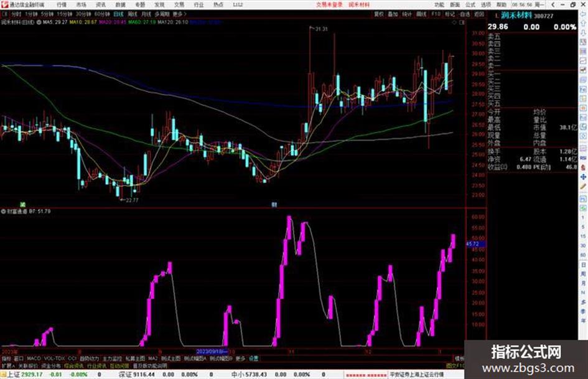Open F10 company information
588x379 pixels.
(436, 14)
